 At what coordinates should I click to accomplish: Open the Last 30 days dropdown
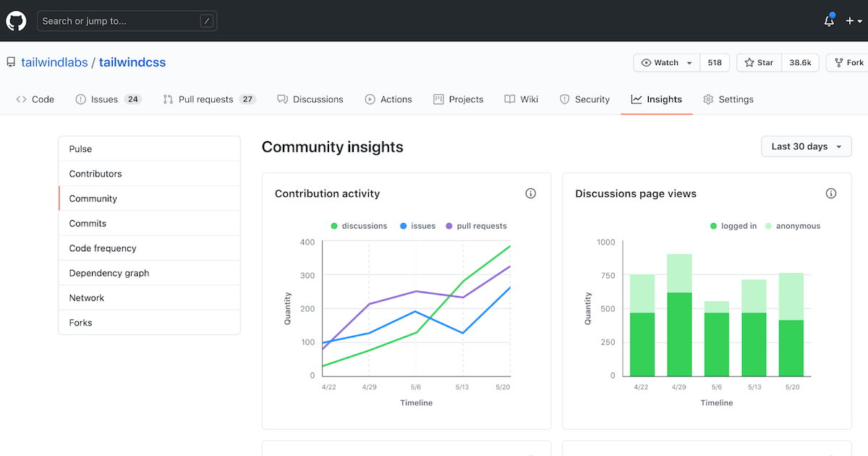806,146
